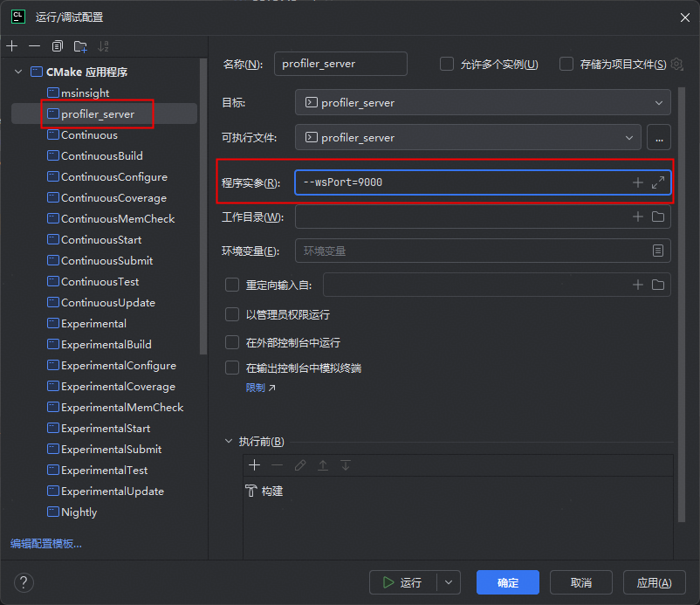Select the 构建 hammer task entry

pyautogui.click(x=264, y=492)
